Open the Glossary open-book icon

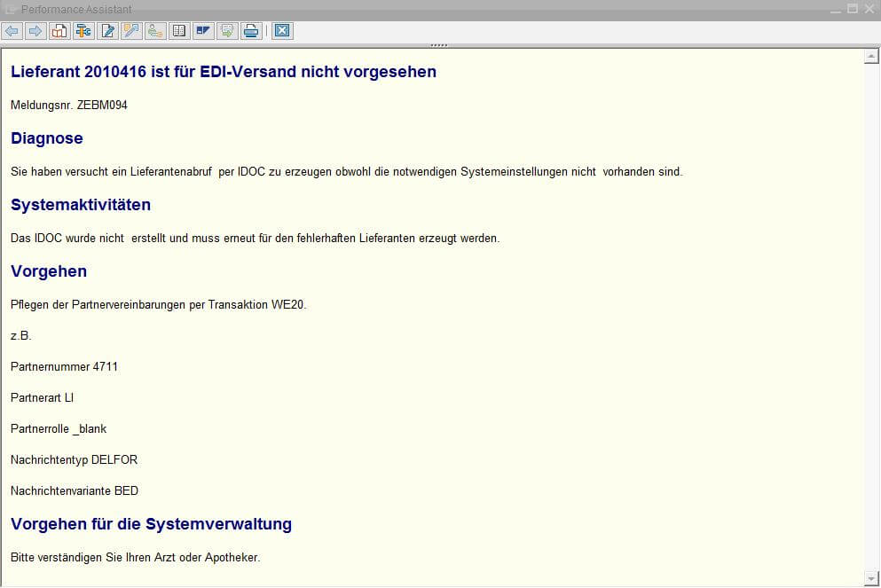coord(179,31)
